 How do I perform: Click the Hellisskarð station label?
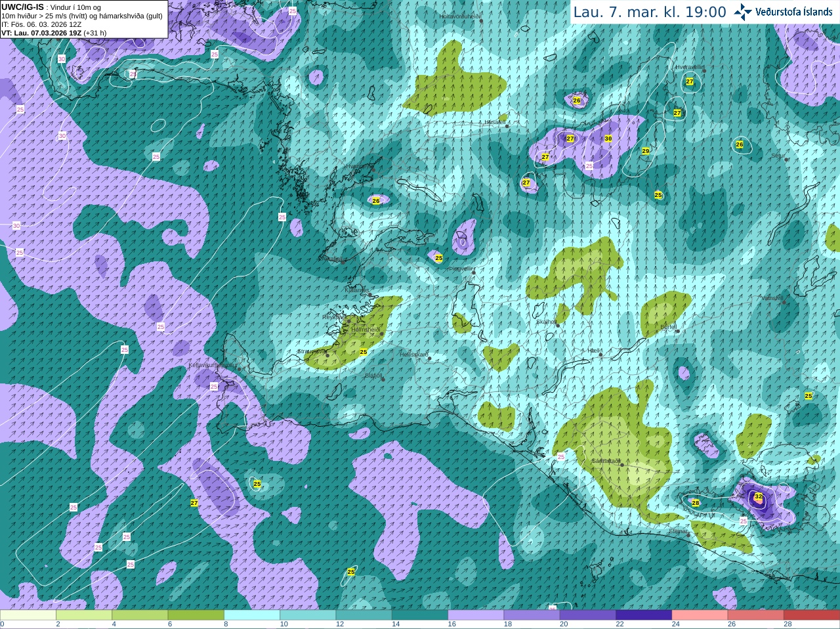(414, 355)
